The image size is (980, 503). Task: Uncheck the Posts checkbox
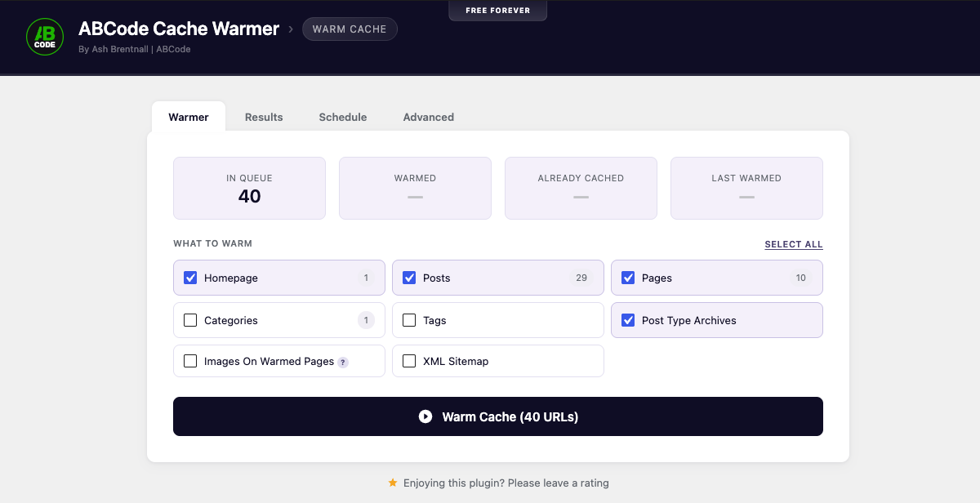point(409,278)
